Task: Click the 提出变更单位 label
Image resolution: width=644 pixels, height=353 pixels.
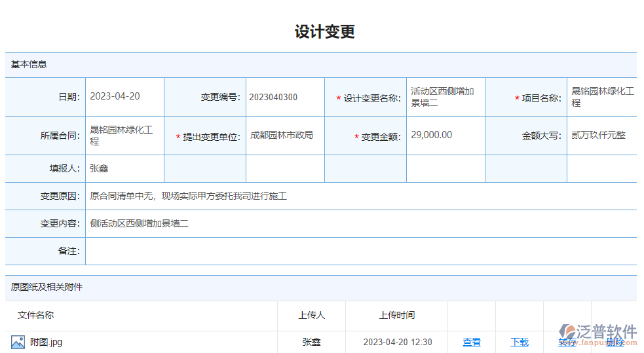Action: [x=212, y=137]
